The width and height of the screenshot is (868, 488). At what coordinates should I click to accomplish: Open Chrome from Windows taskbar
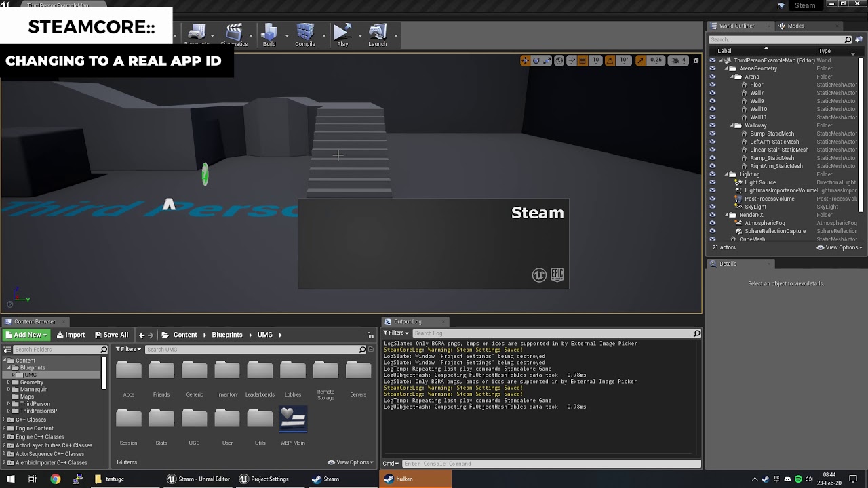tap(55, 479)
